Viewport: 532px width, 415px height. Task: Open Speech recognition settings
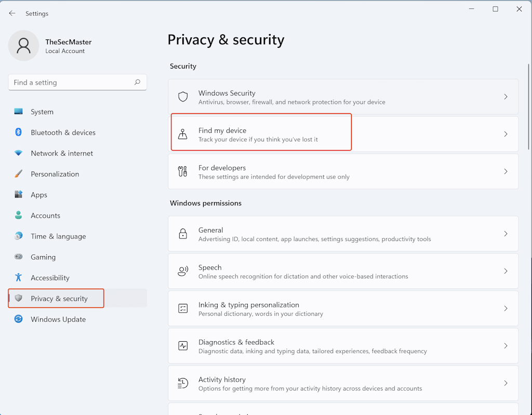pyautogui.click(x=343, y=271)
